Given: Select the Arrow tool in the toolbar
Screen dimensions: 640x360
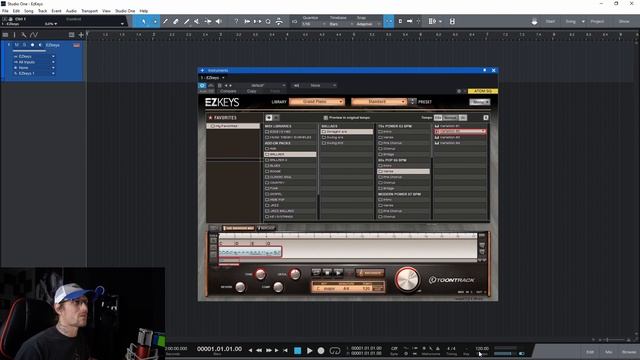Looking at the screenshot, I should [x=144, y=21].
